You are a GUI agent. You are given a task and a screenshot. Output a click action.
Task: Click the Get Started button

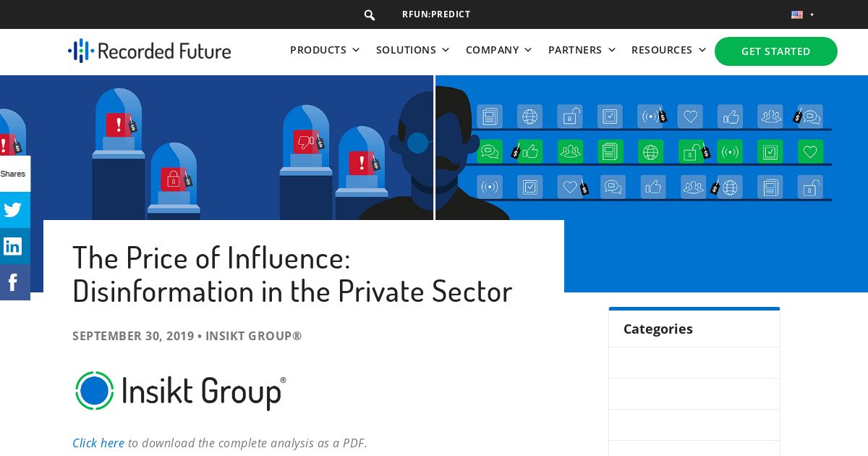(x=776, y=51)
